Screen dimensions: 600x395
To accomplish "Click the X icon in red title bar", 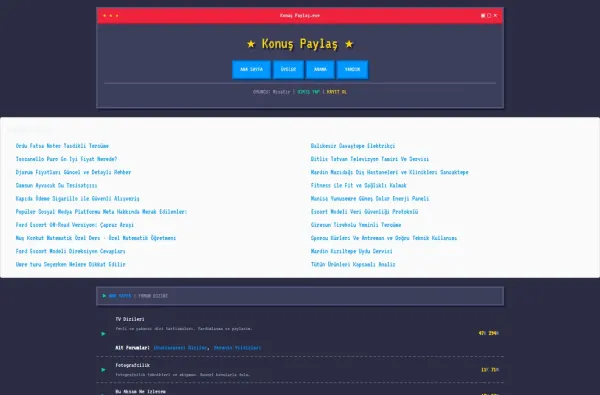I will pyautogui.click(x=496, y=16).
